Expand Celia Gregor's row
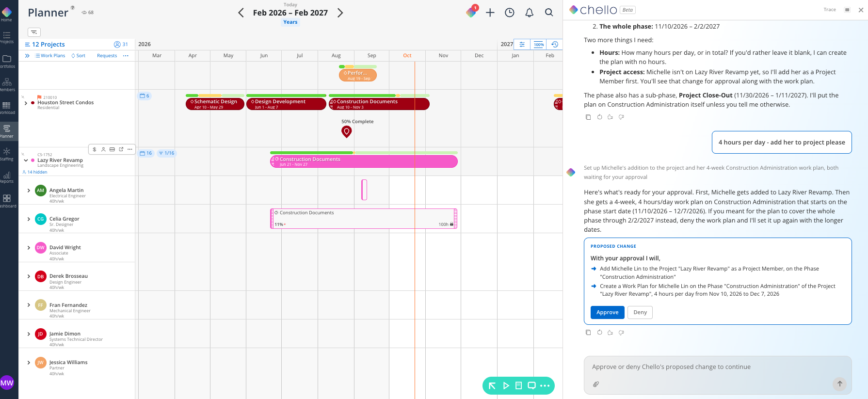868x399 pixels. click(29, 219)
